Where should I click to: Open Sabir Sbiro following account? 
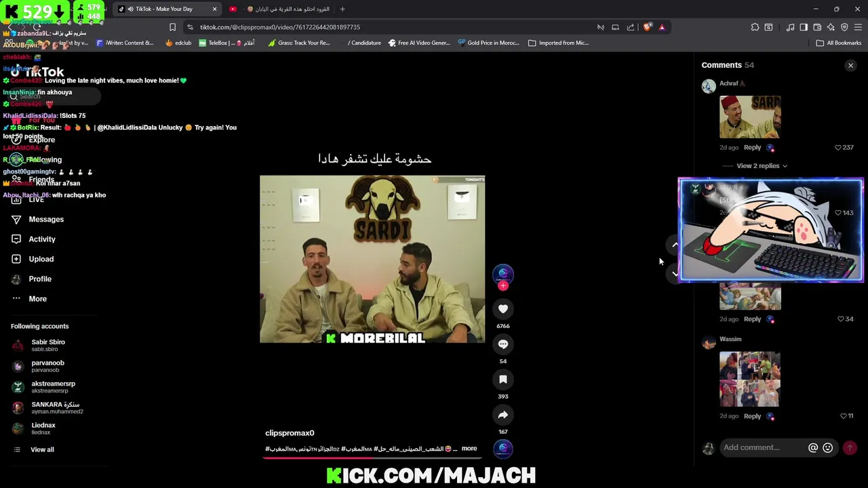point(39,345)
